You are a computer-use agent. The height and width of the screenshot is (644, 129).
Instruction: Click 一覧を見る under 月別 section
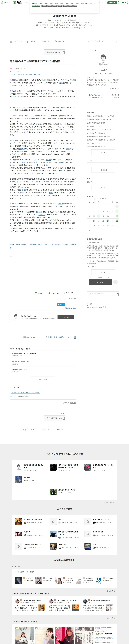click(x=103, y=188)
